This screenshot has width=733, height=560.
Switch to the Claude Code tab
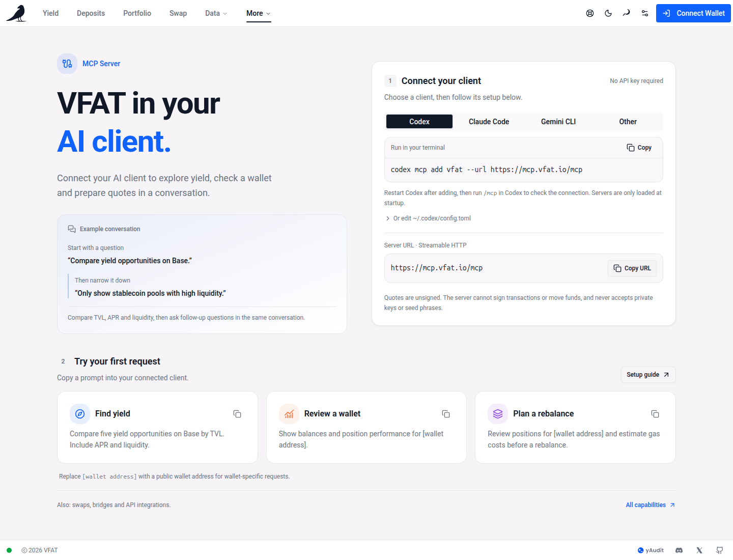click(489, 122)
